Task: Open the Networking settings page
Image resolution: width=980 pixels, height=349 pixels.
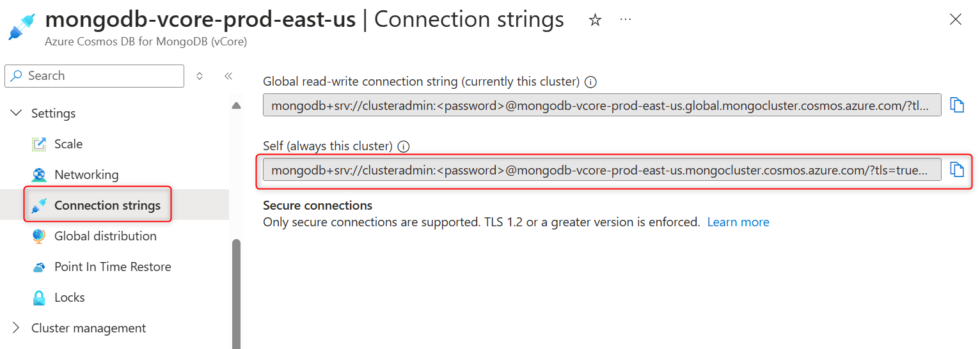Action: (x=86, y=174)
